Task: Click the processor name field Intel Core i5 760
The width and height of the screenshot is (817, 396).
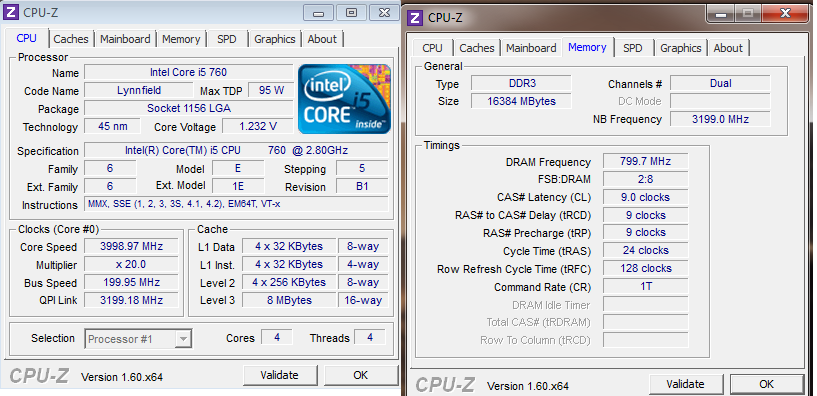Action: 189,72
